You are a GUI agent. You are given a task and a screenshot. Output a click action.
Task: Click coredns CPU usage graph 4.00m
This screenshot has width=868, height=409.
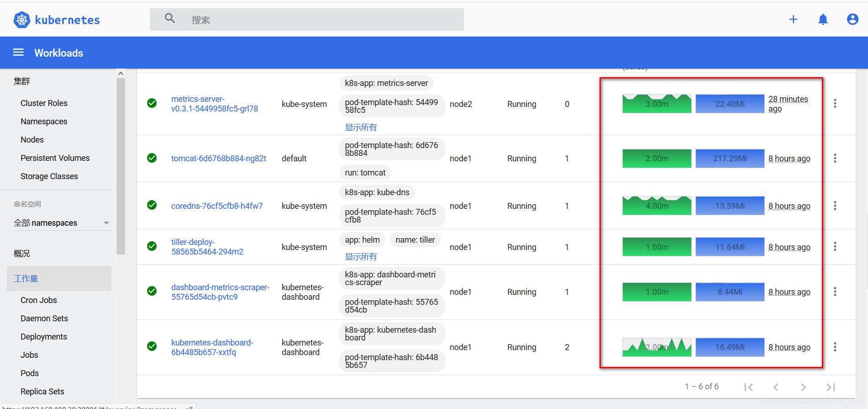[x=657, y=206]
